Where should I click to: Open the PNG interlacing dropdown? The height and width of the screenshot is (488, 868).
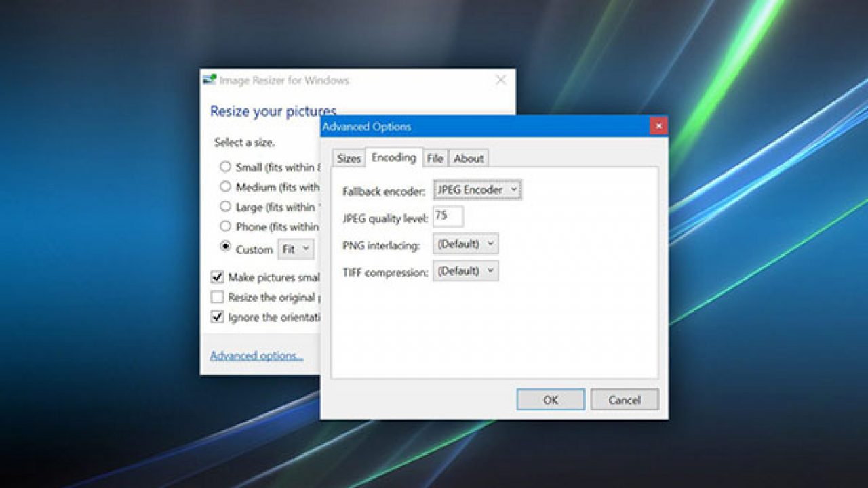coord(465,243)
